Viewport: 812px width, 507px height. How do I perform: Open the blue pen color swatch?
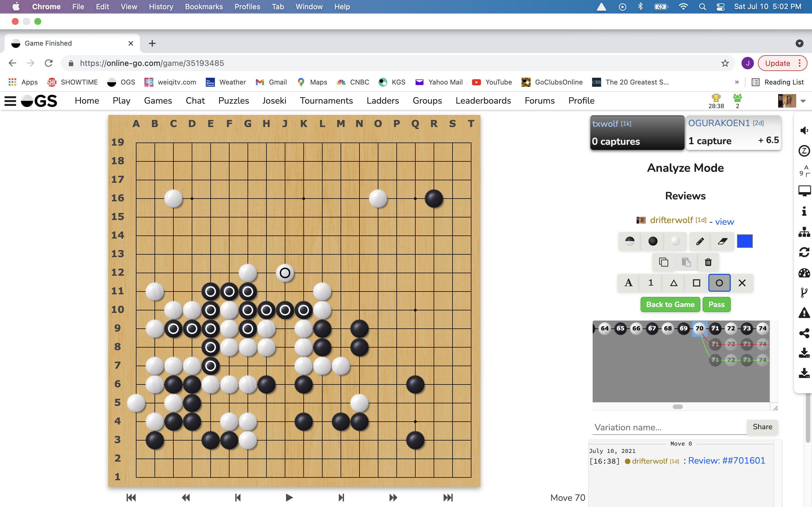(745, 241)
